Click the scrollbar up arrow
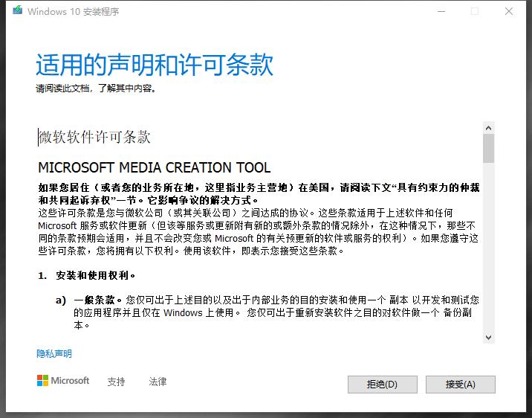This screenshot has height=418, width=532. tap(489, 128)
